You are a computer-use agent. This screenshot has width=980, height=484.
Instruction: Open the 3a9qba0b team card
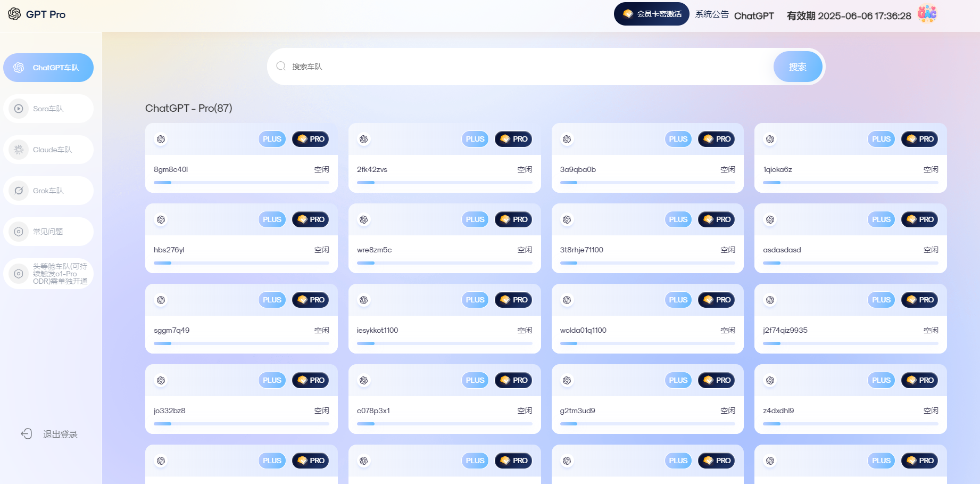tap(647, 158)
